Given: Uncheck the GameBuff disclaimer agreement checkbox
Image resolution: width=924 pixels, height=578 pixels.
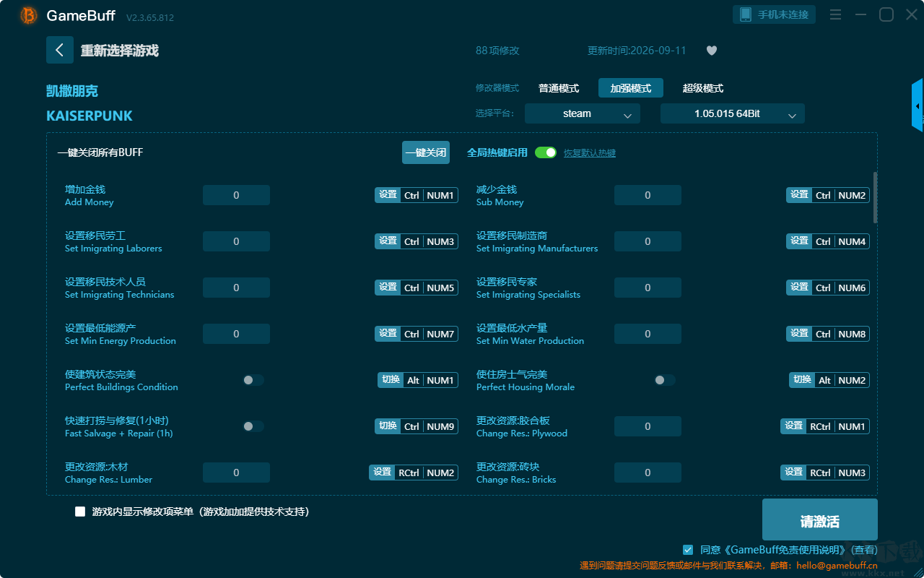Looking at the screenshot, I should coord(688,550).
